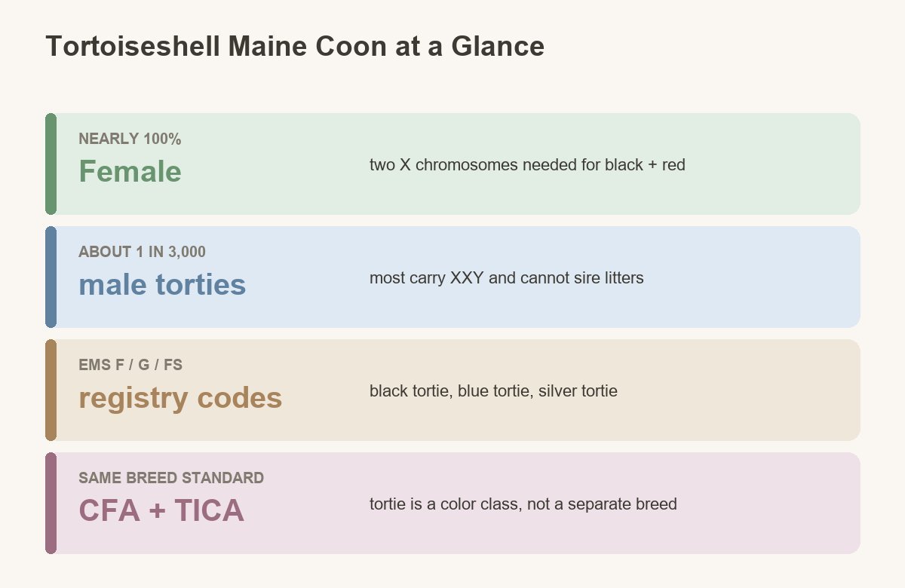Select the green accent bar on the Female card

[x=51, y=164]
